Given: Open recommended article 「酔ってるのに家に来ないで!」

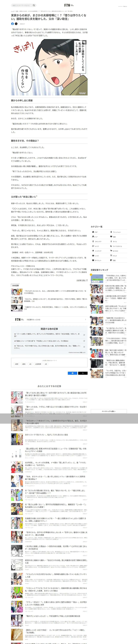Looking at the screenshot, I should click(49, 397).
